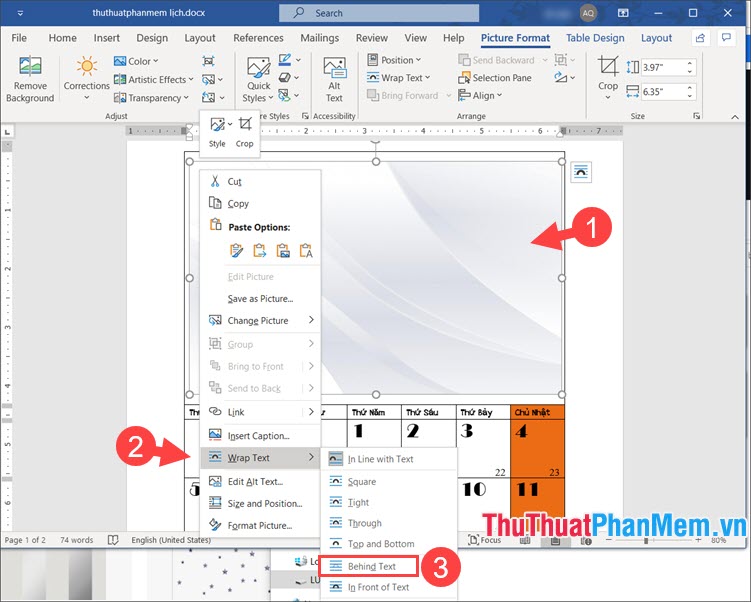Open the Table Design tab
The width and height of the screenshot is (751, 602).
pyautogui.click(x=595, y=38)
